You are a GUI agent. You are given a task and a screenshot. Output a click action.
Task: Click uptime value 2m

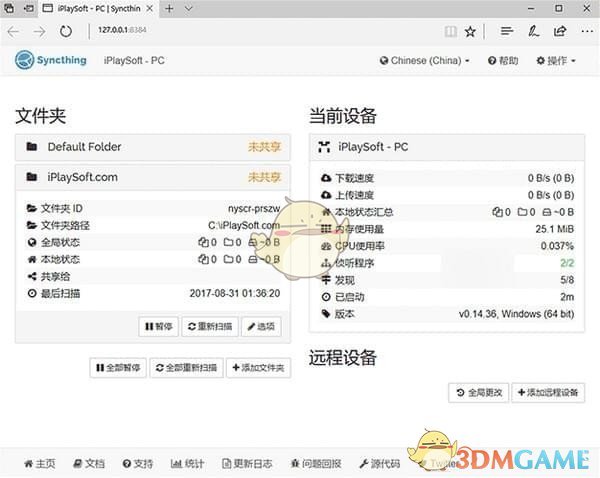click(567, 297)
